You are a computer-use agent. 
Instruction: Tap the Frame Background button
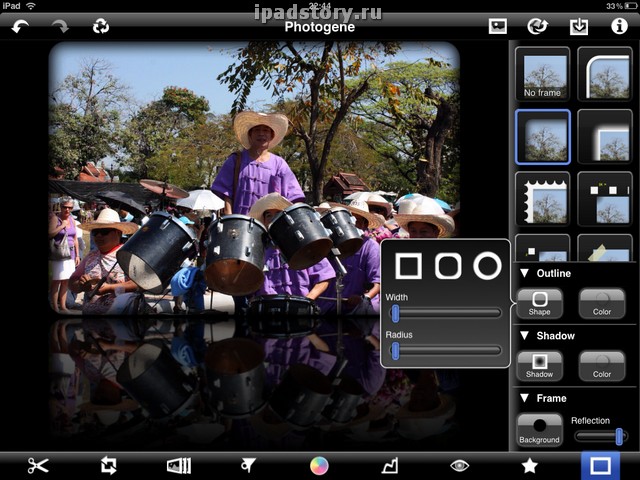(540, 430)
